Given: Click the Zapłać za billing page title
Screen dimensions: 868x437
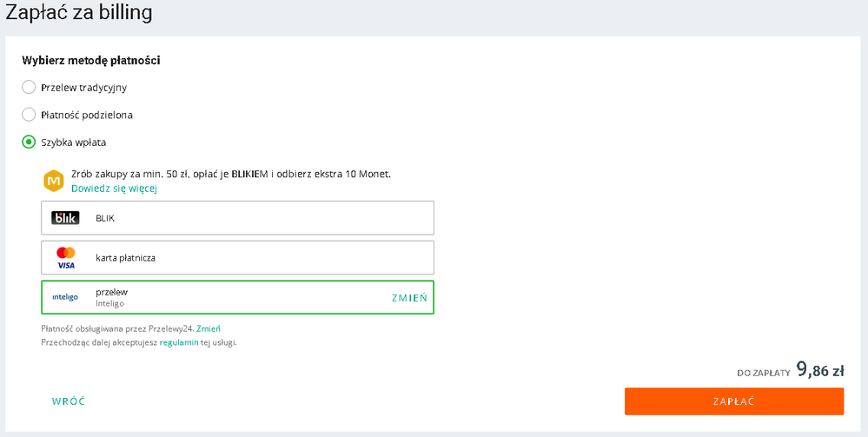Looking at the screenshot, I should coord(79,13).
